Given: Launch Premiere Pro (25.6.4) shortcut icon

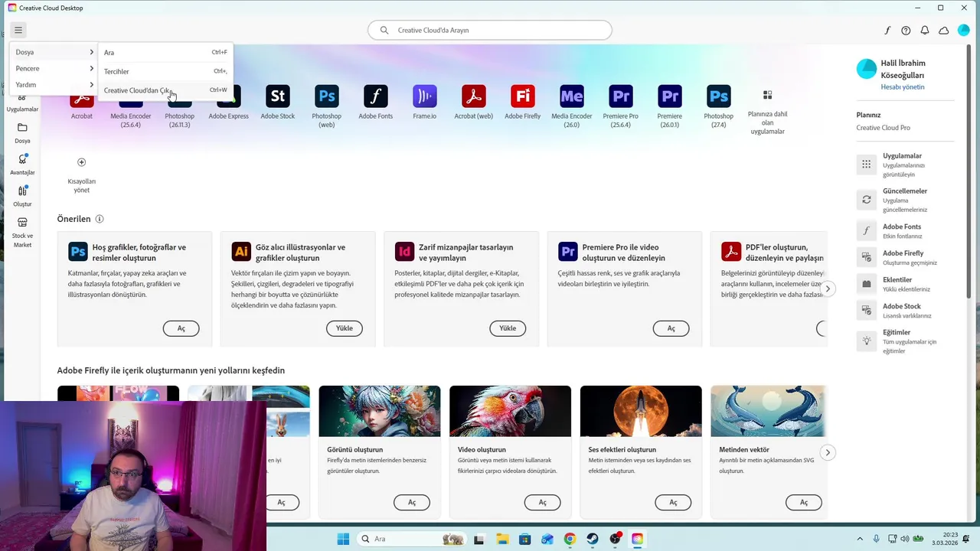Looking at the screenshot, I should pyautogui.click(x=621, y=96).
